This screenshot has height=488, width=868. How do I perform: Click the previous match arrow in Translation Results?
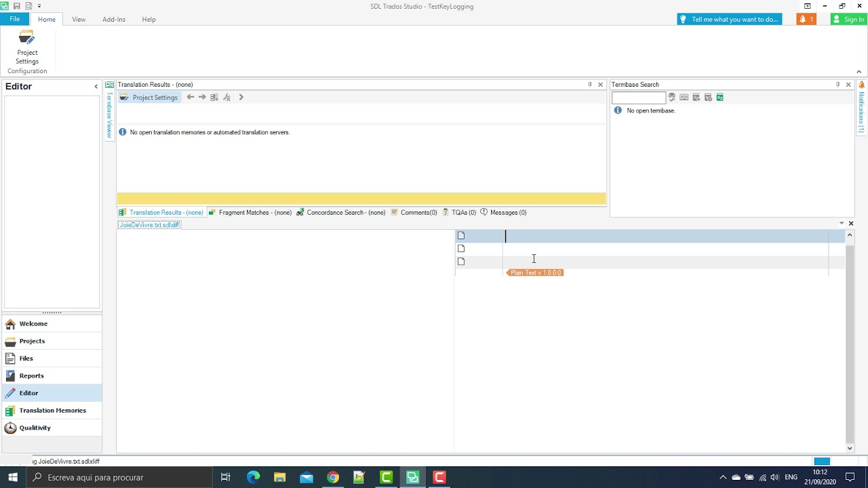point(191,97)
